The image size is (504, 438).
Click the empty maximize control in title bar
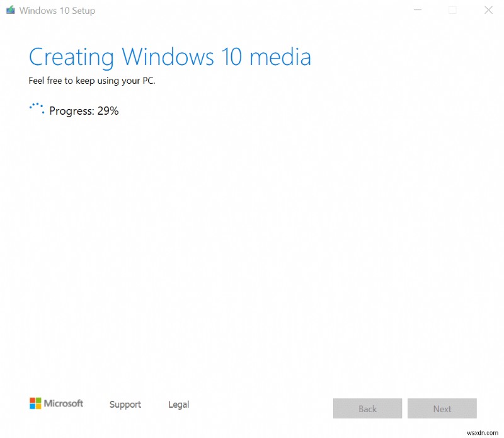(x=452, y=10)
